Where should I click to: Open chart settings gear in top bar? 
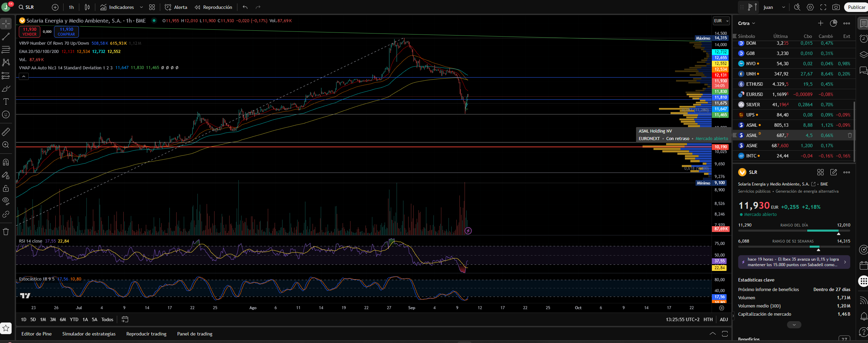click(x=810, y=7)
